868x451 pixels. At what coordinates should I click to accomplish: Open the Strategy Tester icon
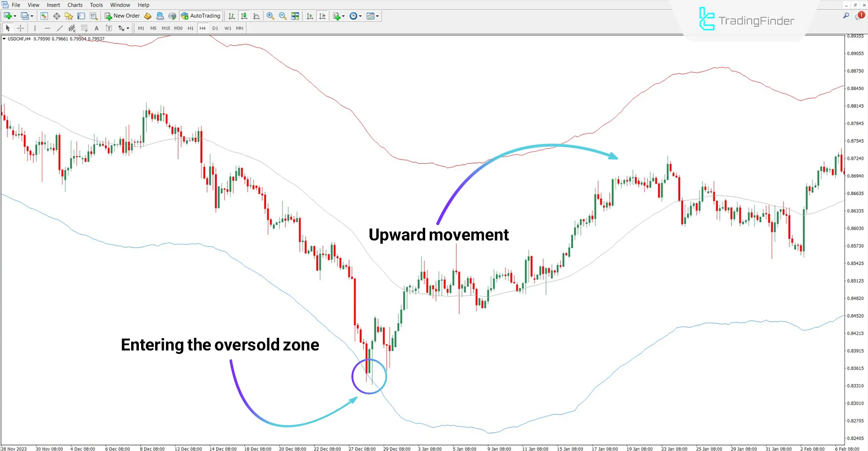tap(94, 16)
